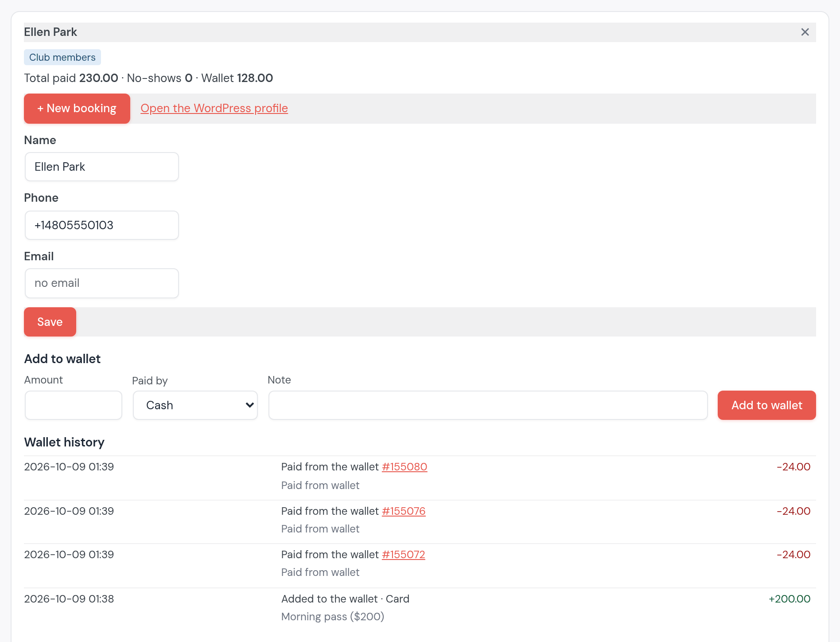This screenshot has width=840, height=642.
Task: Click the Total paid 230.00 text
Action: [71, 78]
